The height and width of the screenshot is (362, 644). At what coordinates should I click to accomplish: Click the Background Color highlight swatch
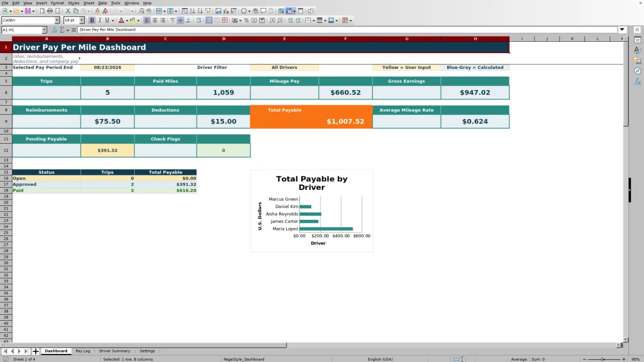click(133, 20)
